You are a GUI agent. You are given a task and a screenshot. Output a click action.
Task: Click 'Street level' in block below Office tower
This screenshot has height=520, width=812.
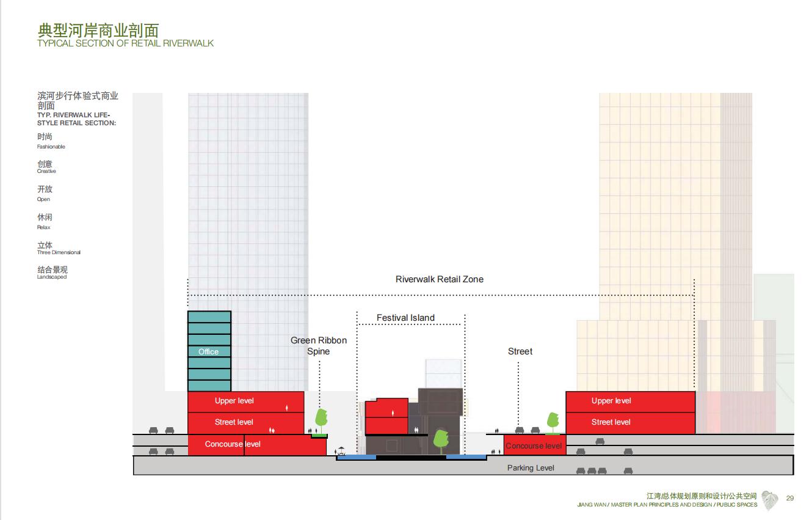(x=234, y=422)
